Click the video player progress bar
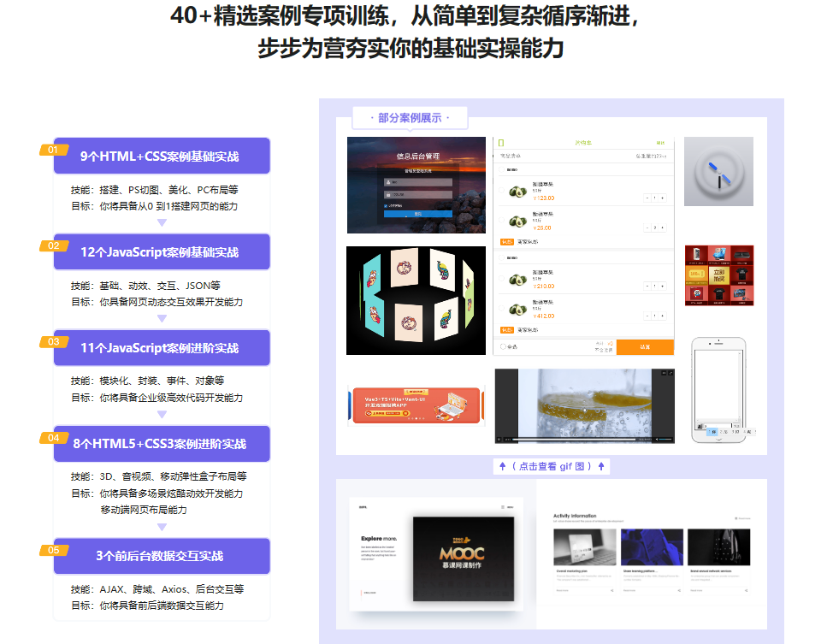The image size is (827, 644). click(573, 439)
